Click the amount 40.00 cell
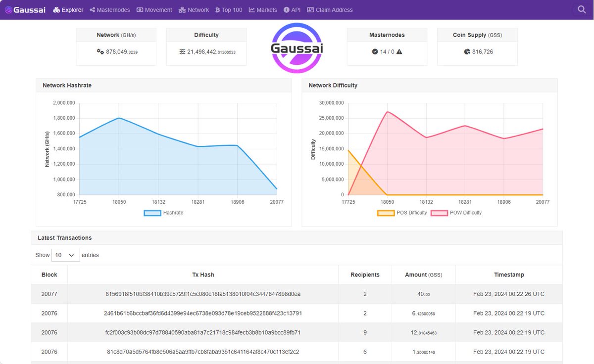The width and height of the screenshot is (594, 364). [424, 294]
